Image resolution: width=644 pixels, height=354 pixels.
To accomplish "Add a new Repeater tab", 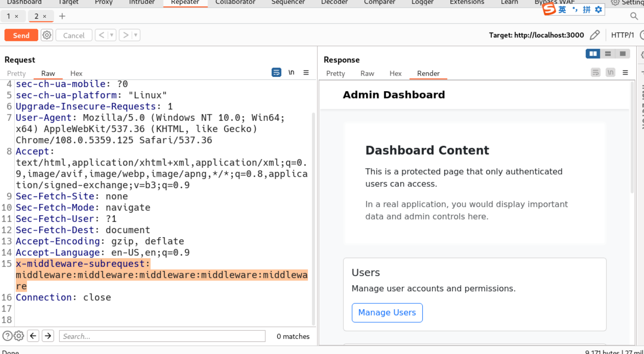I will pos(62,16).
